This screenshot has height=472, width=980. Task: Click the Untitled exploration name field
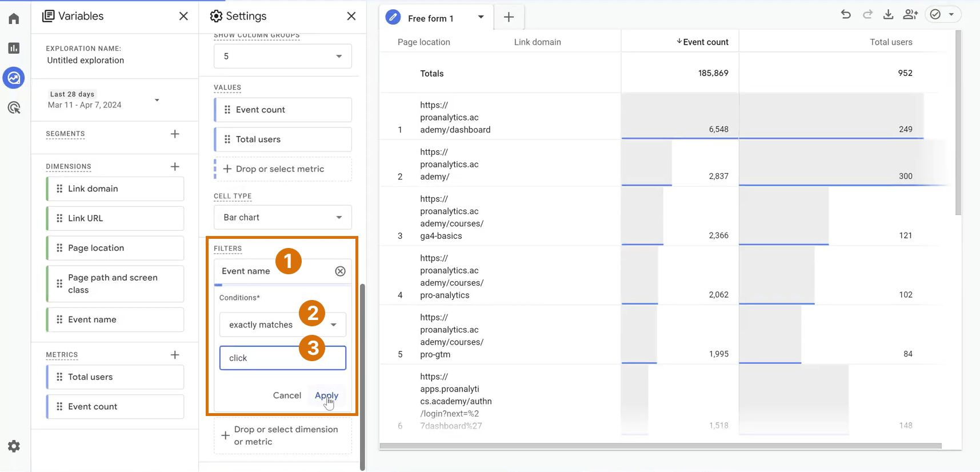(86, 60)
